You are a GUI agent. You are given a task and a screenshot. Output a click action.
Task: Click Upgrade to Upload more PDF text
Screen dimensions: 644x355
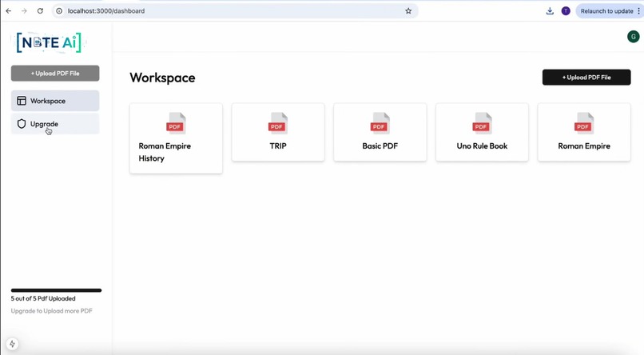[x=52, y=310]
